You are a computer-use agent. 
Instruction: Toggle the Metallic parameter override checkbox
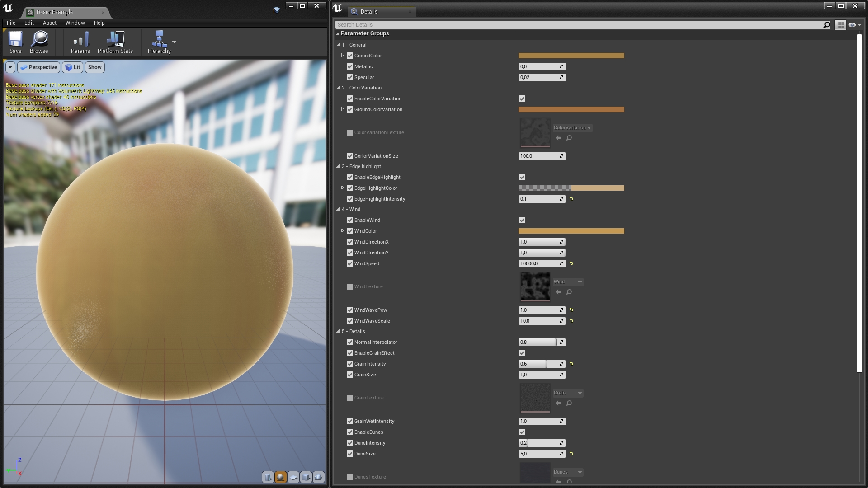click(x=349, y=66)
